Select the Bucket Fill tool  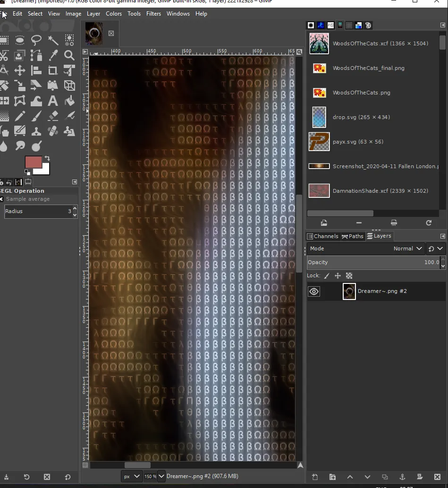pyautogui.click(x=69, y=101)
